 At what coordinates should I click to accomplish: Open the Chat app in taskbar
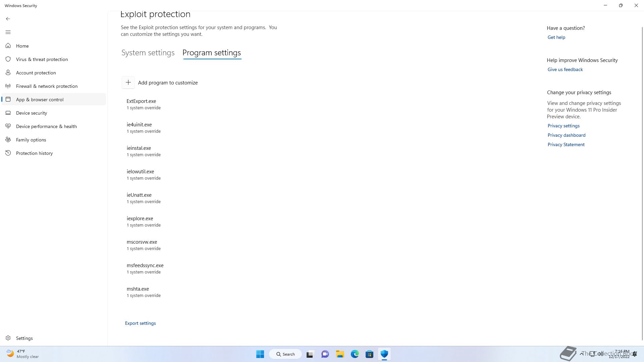pos(325,354)
